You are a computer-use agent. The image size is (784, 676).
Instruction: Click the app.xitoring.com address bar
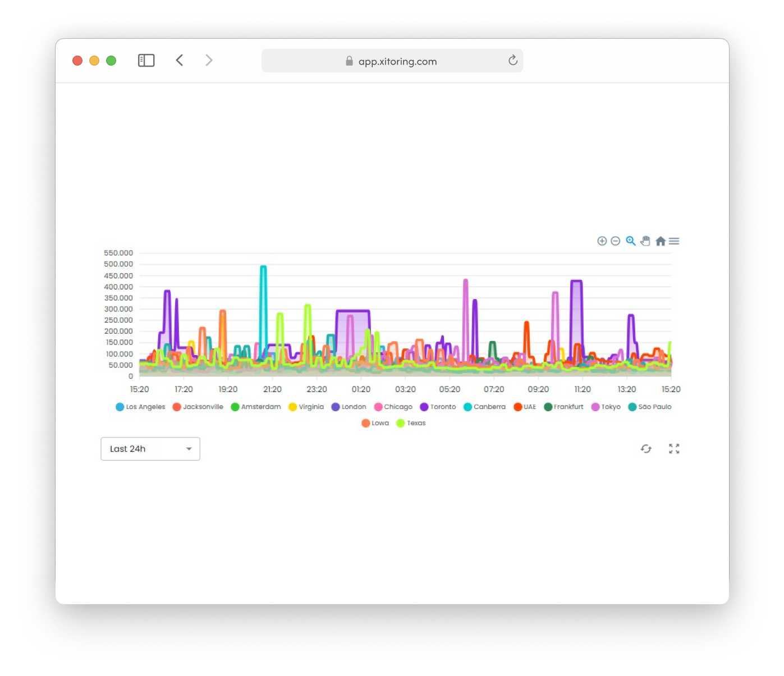tap(392, 61)
